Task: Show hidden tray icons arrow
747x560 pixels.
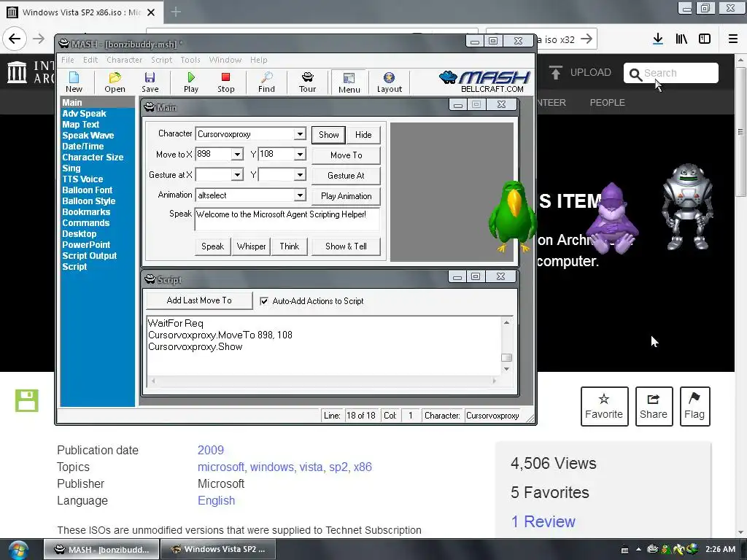Action: tap(638, 549)
